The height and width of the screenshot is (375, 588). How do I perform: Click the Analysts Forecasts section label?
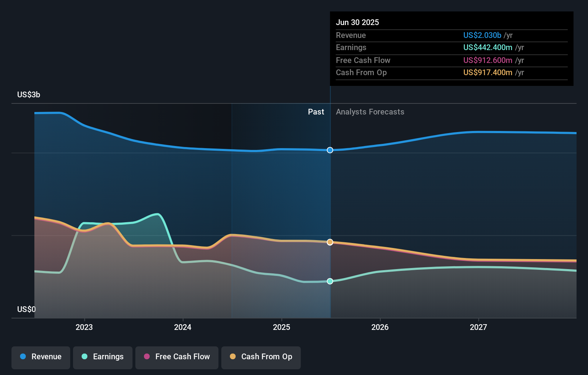(370, 112)
